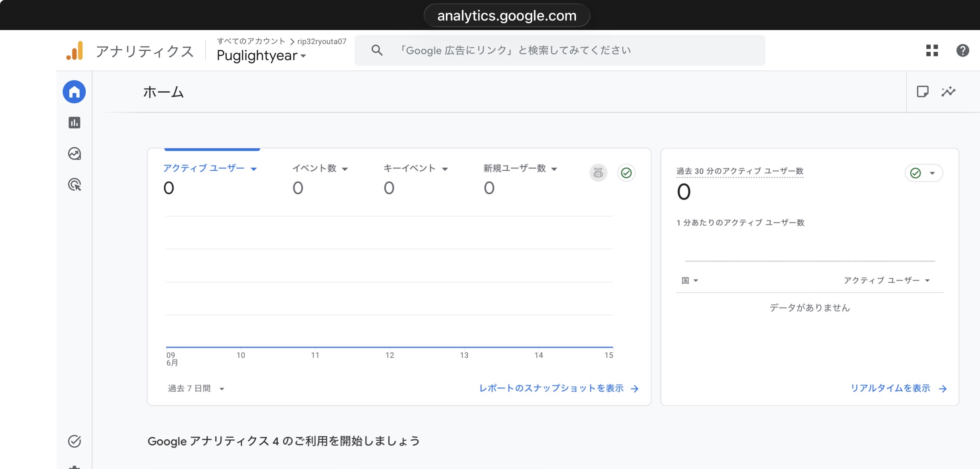Click the アナリティクス product title
This screenshot has width=980, height=469.
tap(145, 52)
